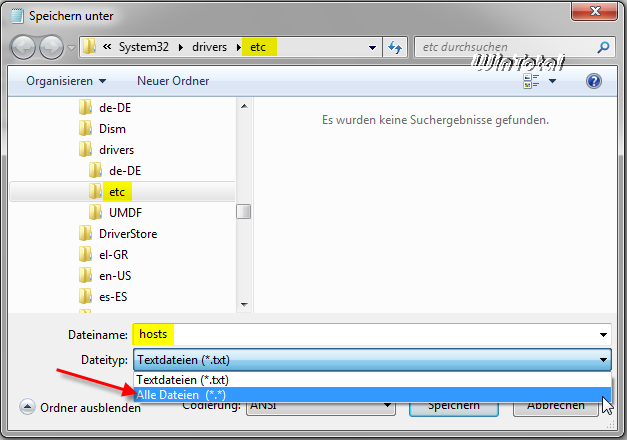The width and height of the screenshot is (627, 440).
Task: Select the drivers folder in the tree
Action: coord(116,150)
